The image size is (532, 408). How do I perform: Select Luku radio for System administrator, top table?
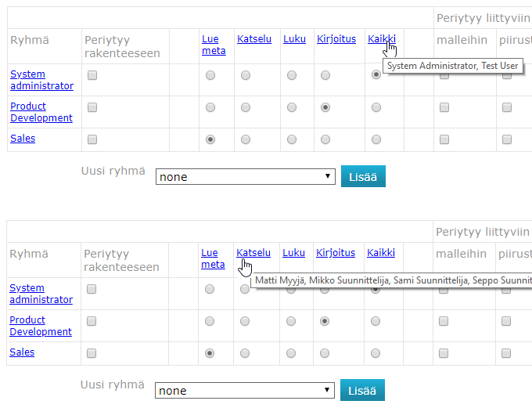pos(292,75)
